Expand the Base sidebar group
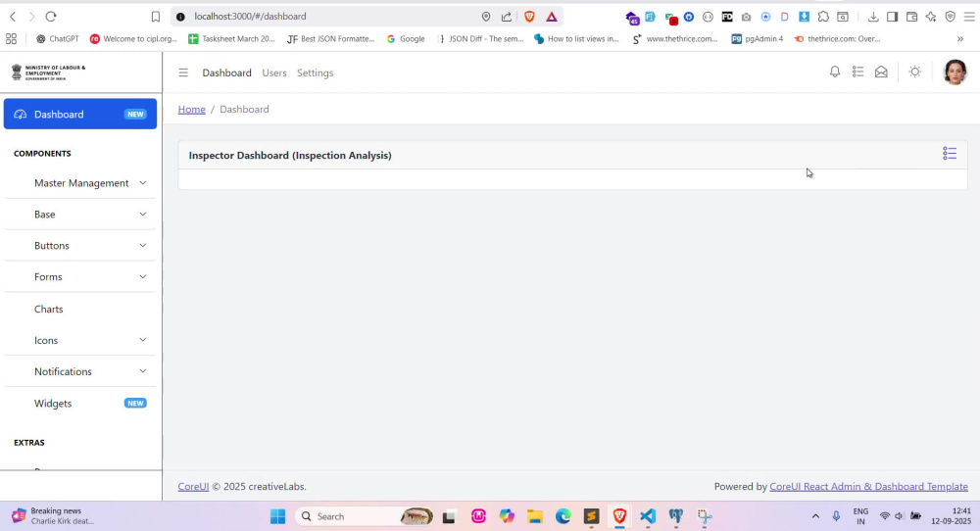Screen dimensions: 980x531 tap(80, 215)
